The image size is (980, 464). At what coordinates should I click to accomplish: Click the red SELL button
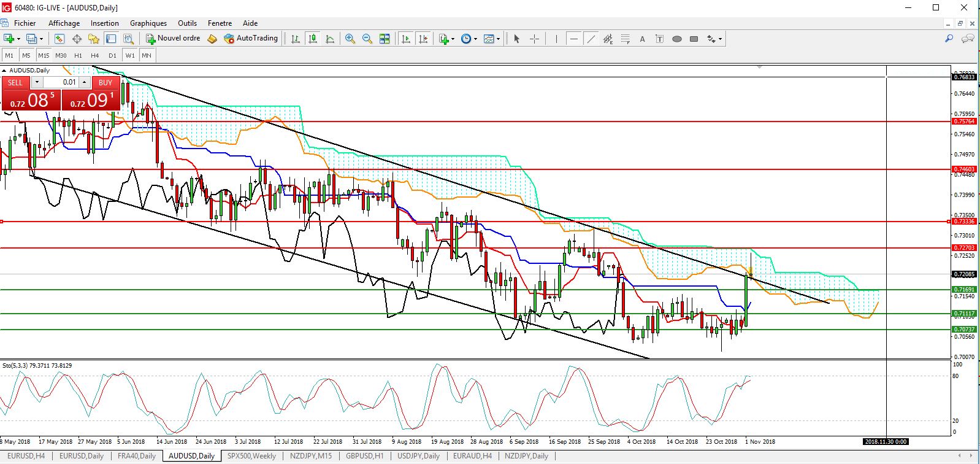point(15,82)
